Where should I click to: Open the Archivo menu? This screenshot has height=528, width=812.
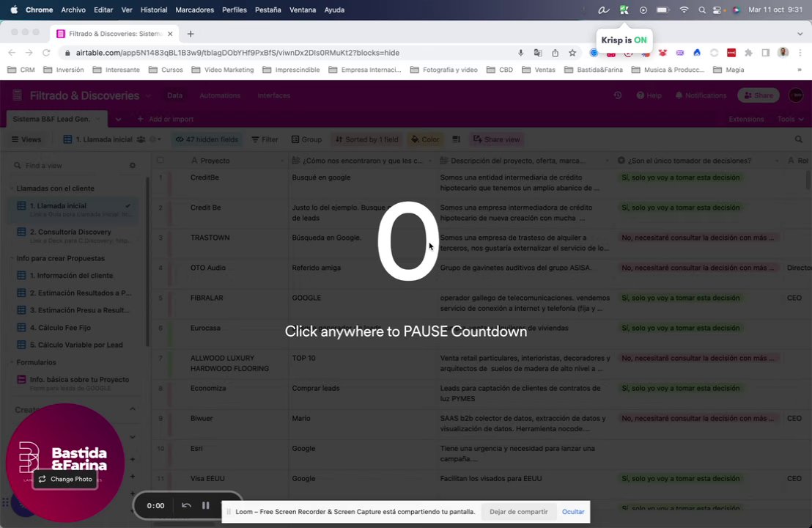tap(73, 10)
